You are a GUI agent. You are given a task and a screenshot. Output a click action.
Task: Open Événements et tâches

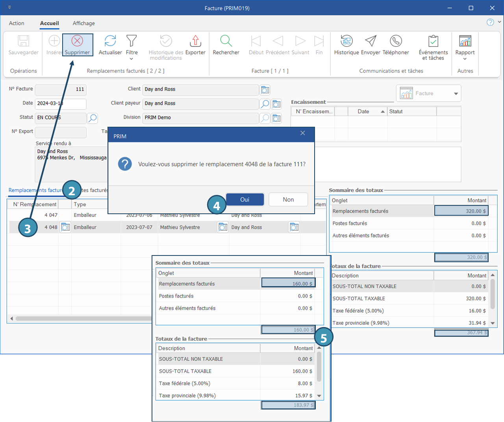pos(433,41)
